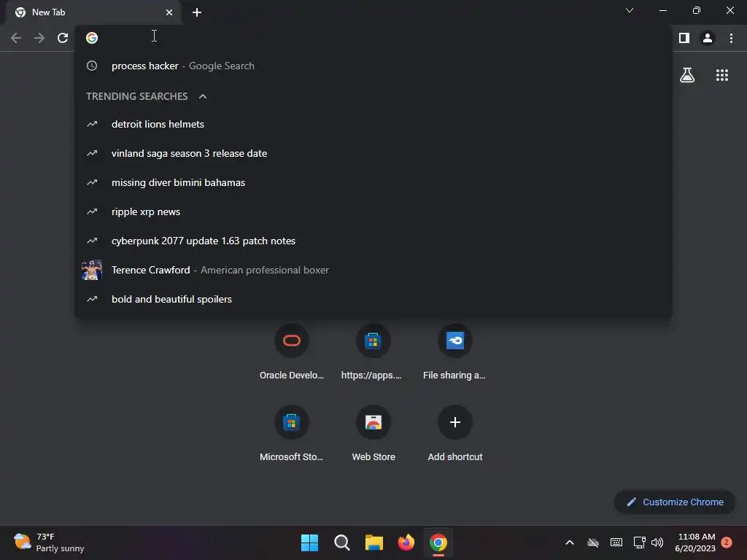Go back with the back arrow
747x560 pixels.
click(x=16, y=38)
